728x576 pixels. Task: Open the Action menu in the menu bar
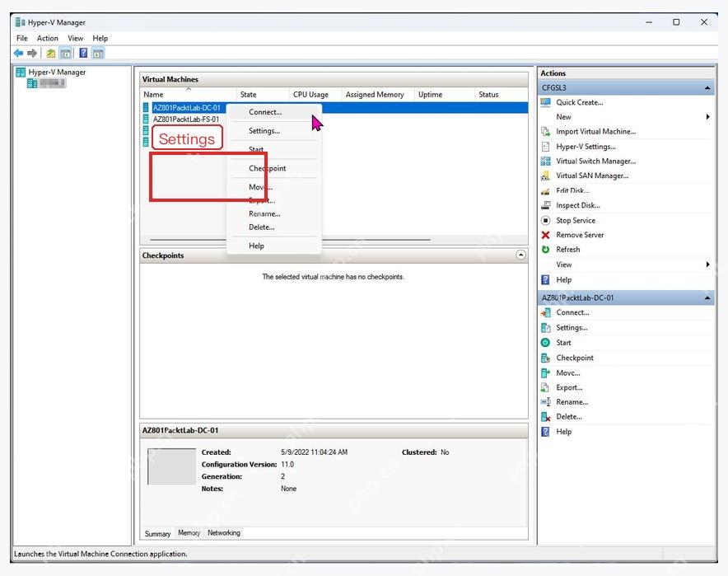tap(48, 39)
